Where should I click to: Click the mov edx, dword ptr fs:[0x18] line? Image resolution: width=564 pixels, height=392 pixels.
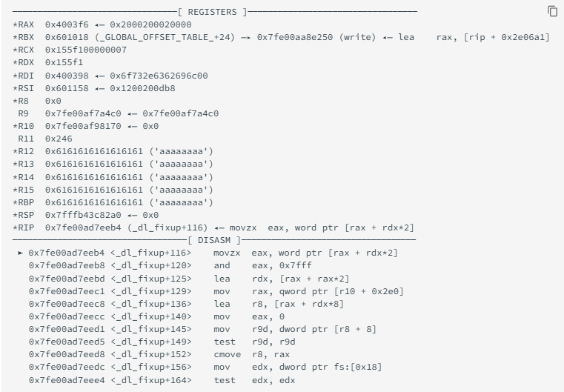tap(205, 367)
